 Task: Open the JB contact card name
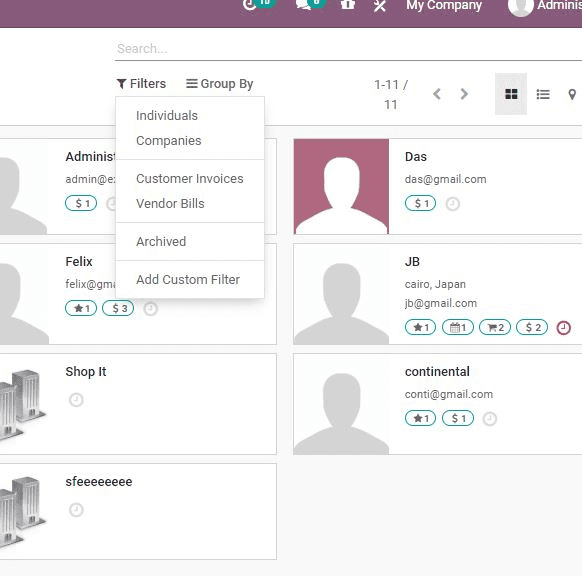click(x=412, y=262)
